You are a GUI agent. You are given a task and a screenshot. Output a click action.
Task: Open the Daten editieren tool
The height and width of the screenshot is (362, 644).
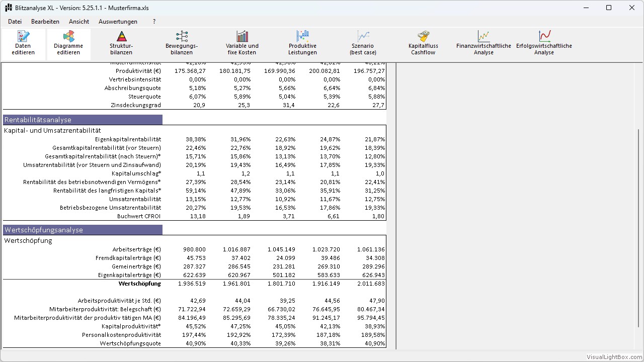tap(23, 44)
